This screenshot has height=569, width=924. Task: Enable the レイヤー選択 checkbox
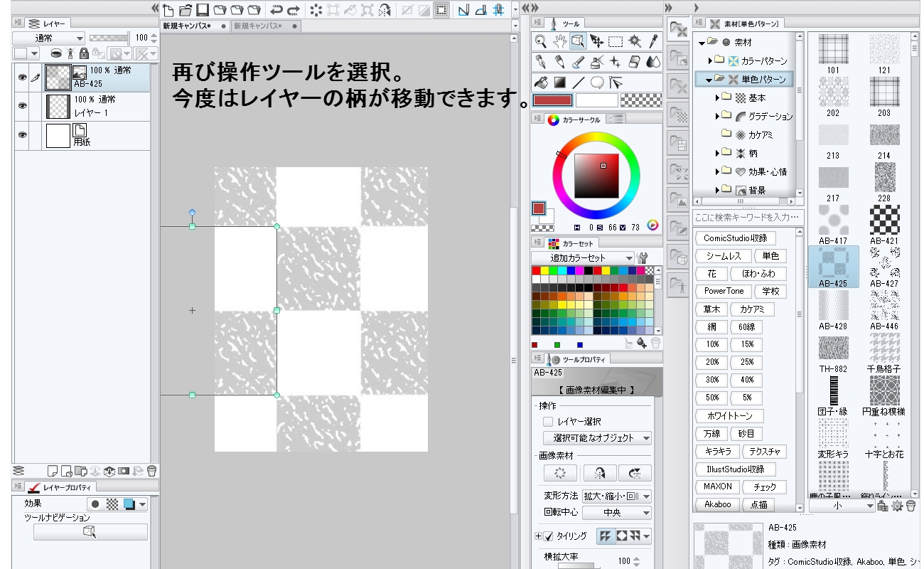[x=548, y=422]
